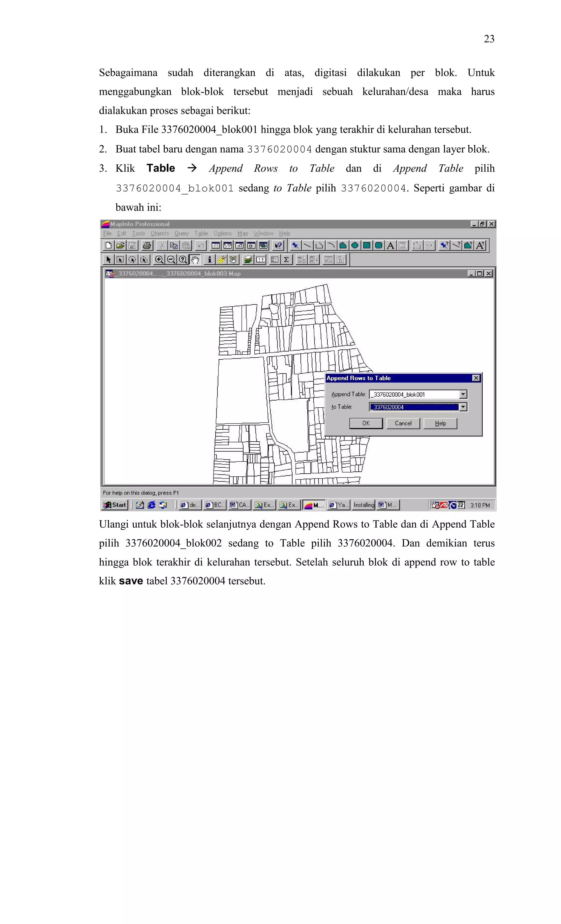
Task: Confirm append with OK button
Action: 366,424
